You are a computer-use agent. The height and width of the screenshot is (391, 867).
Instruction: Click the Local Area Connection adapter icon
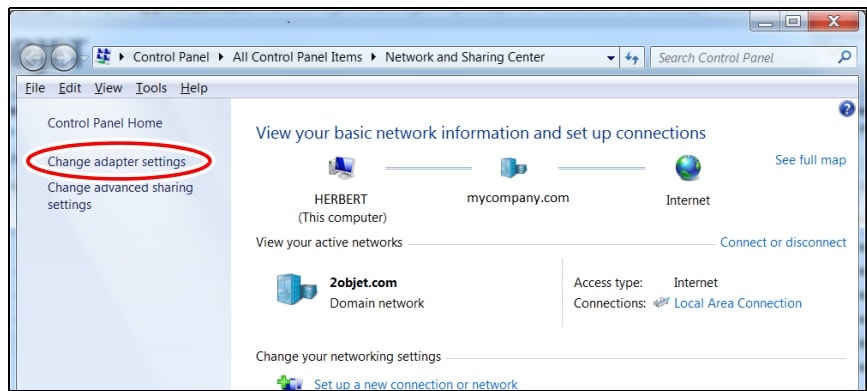(x=661, y=303)
